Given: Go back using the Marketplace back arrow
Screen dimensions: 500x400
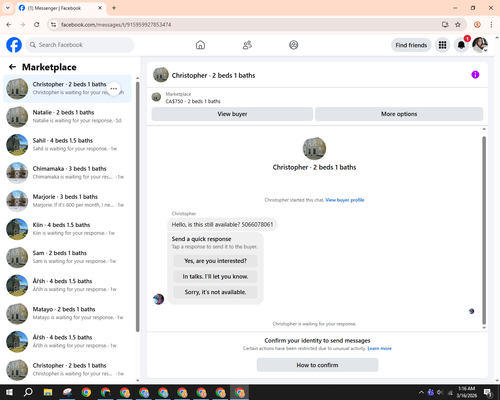Looking at the screenshot, I should coord(12,67).
